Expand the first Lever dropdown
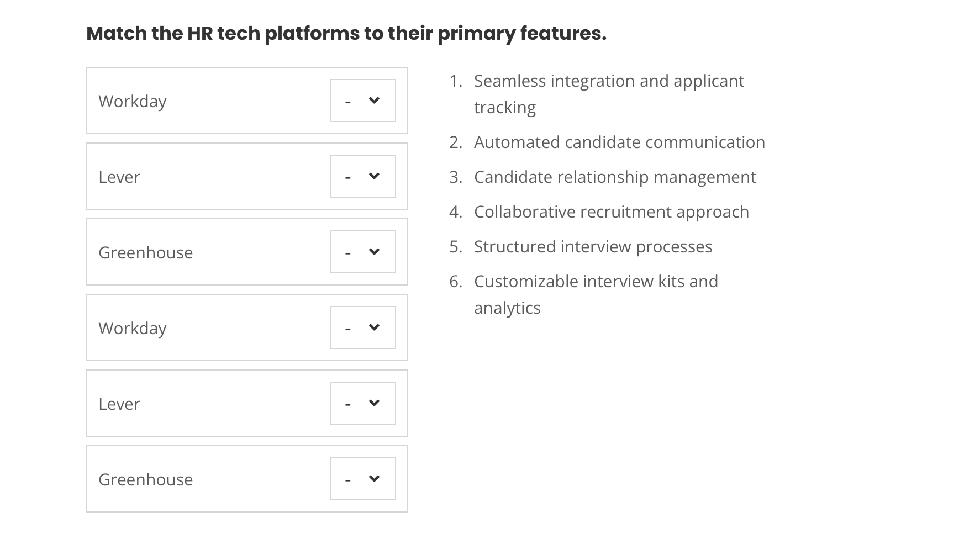 pyautogui.click(x=362, y=176)
